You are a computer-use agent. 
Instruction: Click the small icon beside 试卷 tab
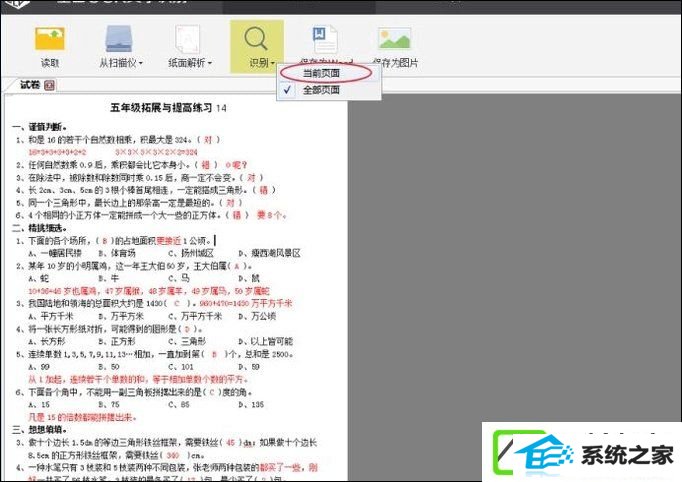(50, 85)
